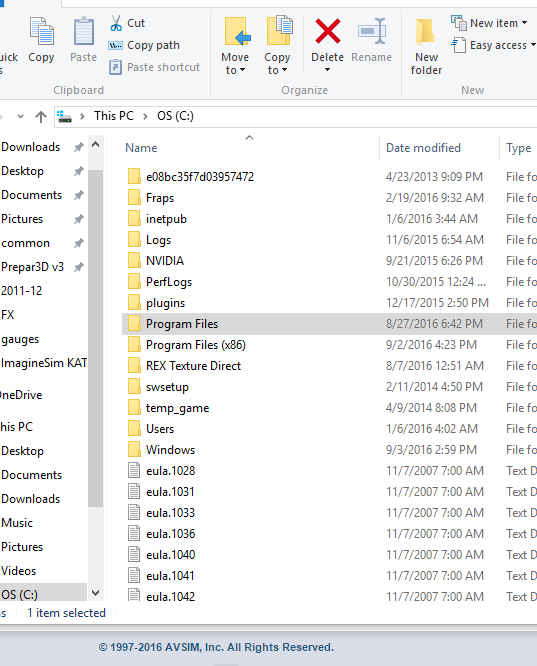Click the Rename icon in Organize
This screenshot has width=537, height=666.
point(371,31)
